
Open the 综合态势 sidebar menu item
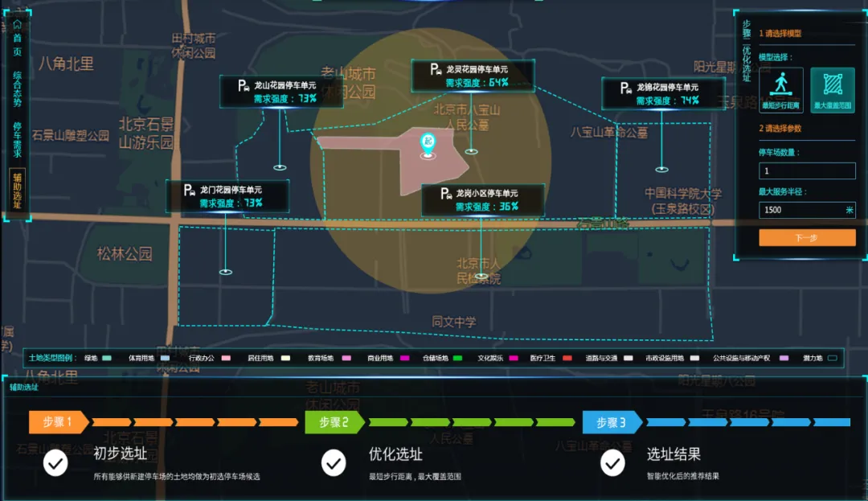click(17, 88)
